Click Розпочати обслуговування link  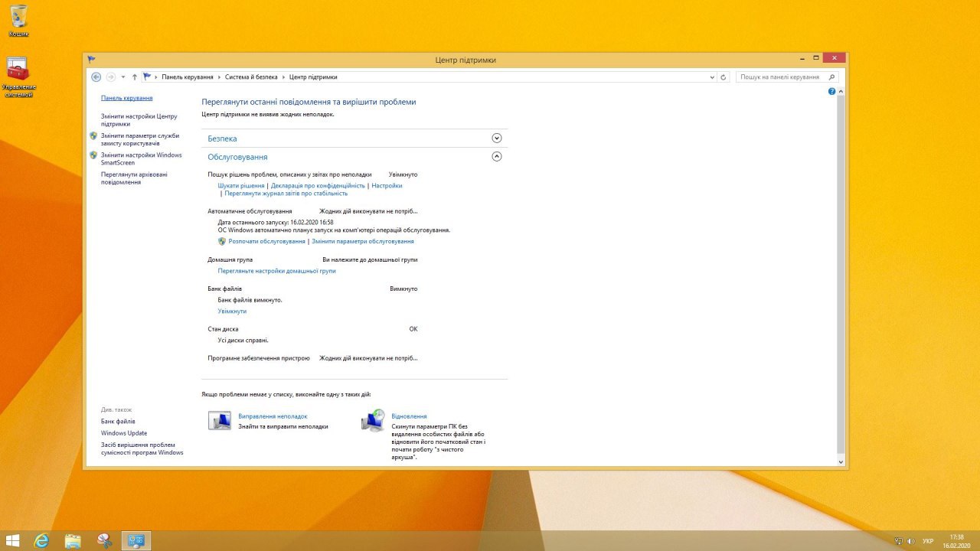tap(266, 241)
